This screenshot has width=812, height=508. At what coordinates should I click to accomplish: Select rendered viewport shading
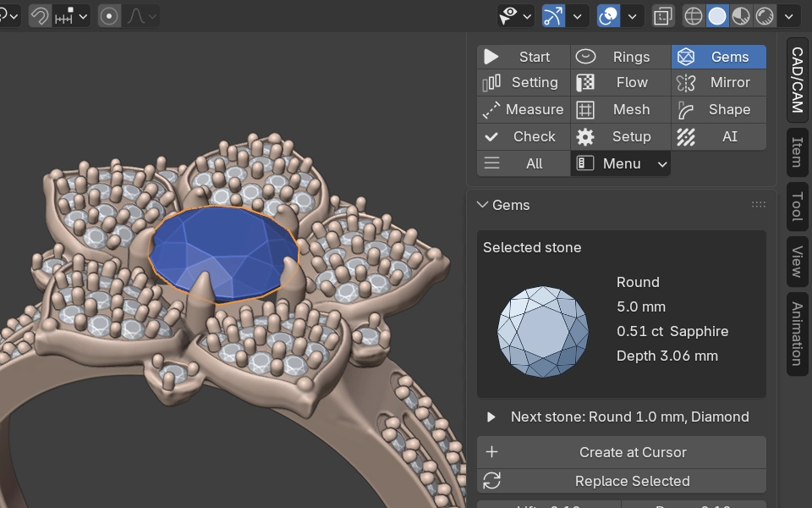[x=765, y=16]
